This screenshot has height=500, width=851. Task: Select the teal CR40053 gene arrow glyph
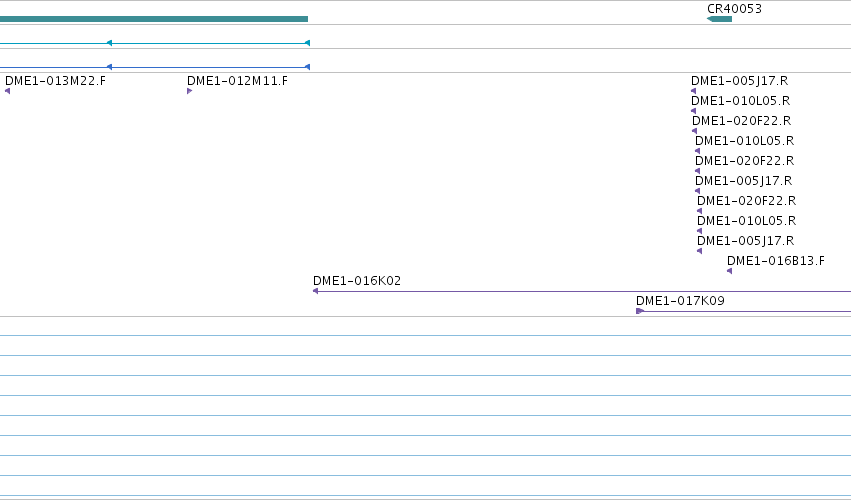pos(720,19)
